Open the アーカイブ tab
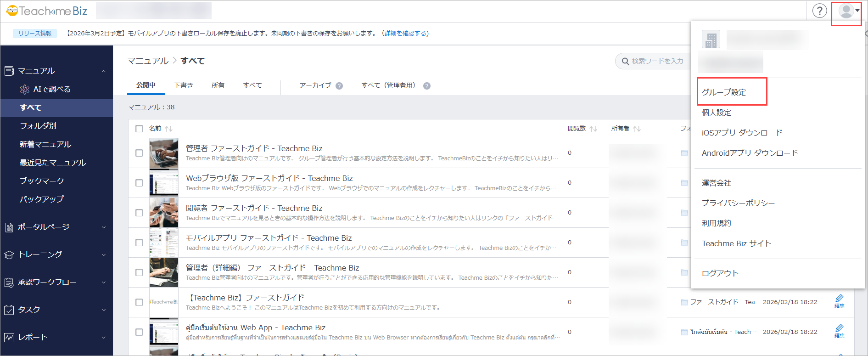The image size is (868, 356). coord(315,85)
